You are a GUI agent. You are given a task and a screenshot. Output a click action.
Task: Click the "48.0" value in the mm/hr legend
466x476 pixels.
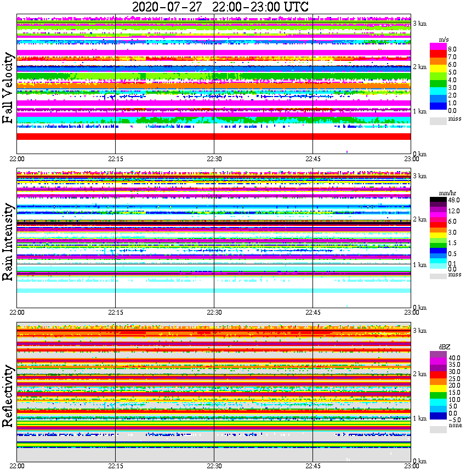click(454, 200)
